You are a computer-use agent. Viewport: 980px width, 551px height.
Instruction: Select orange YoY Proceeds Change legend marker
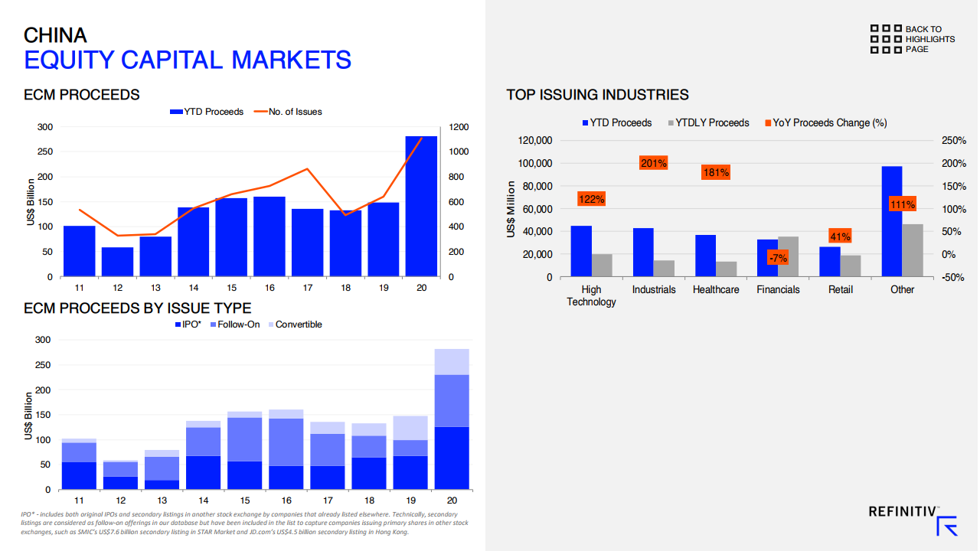click(x=766, y=123)
